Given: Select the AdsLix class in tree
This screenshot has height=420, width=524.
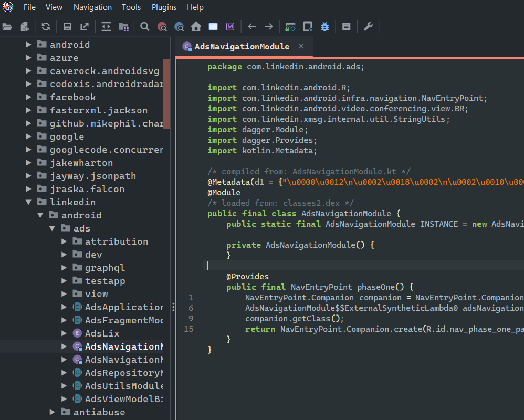Looking at the screenshot, I should click(x=102, y=333).
